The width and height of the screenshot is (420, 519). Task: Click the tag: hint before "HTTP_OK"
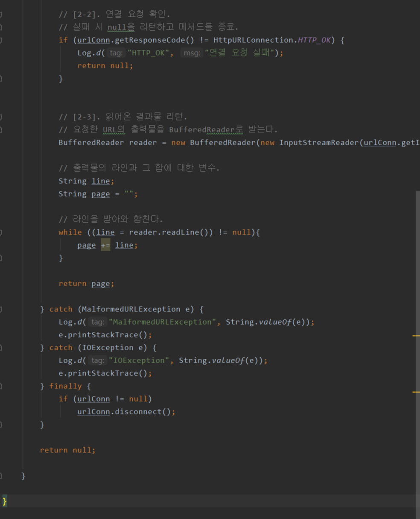(116, 53)
